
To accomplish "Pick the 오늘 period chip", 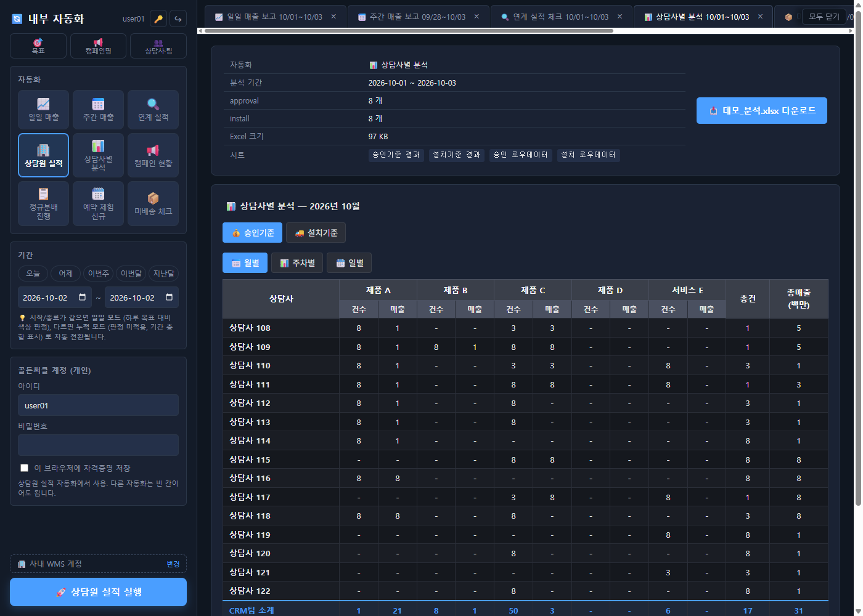I will [33, 274].
